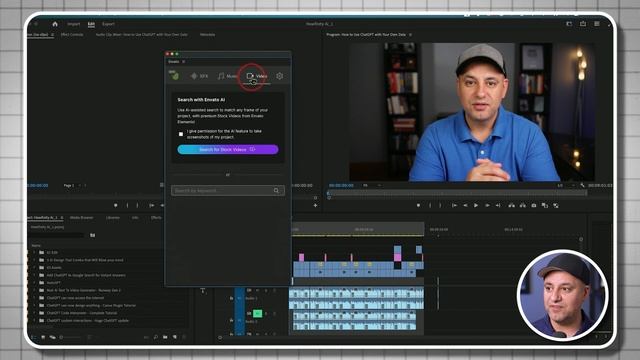Open the Metadata panel tab

(x=207, y=35)
